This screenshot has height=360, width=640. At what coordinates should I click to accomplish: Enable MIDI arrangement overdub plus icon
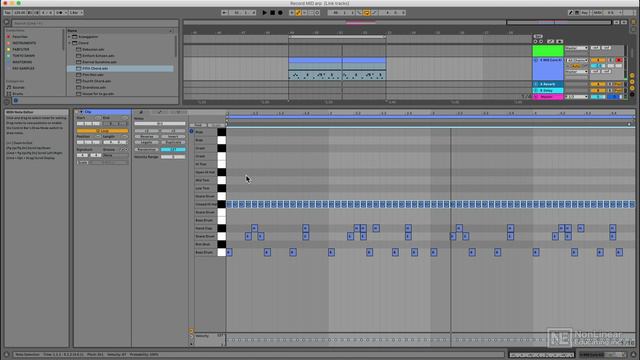pos(292,13)
